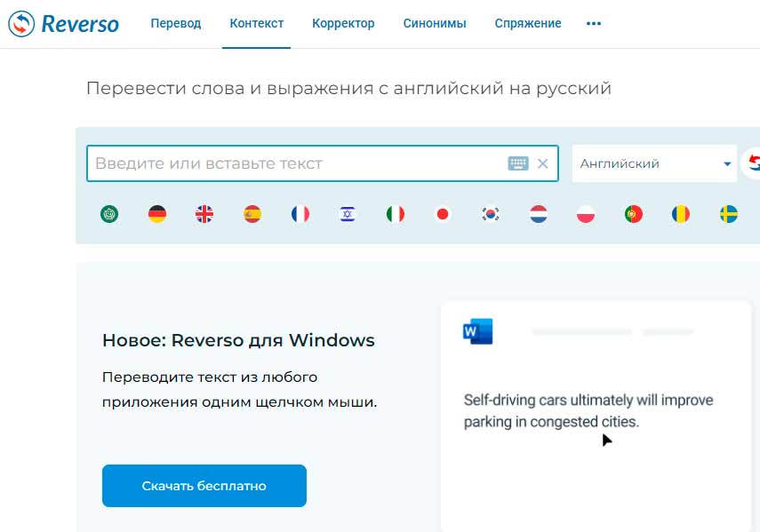The width and height of the screenshot is (760, 532).
Task: Choose the Japanese flag
Action: 443,214
